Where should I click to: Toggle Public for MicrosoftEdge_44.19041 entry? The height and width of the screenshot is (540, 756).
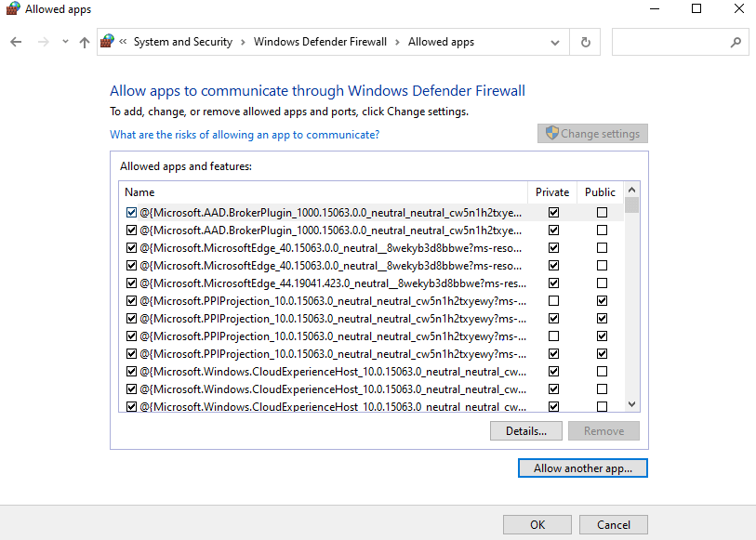(603, 283)
